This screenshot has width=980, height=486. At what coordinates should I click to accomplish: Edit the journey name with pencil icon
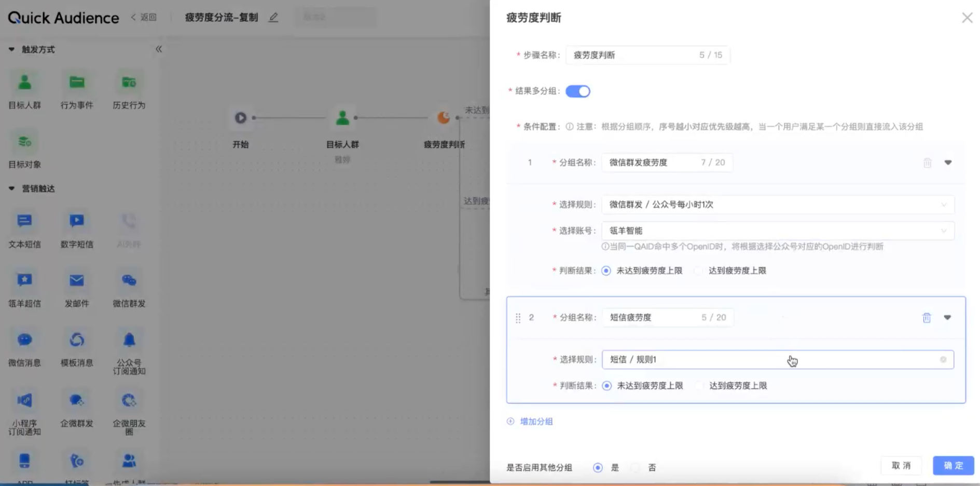(273, 18)
